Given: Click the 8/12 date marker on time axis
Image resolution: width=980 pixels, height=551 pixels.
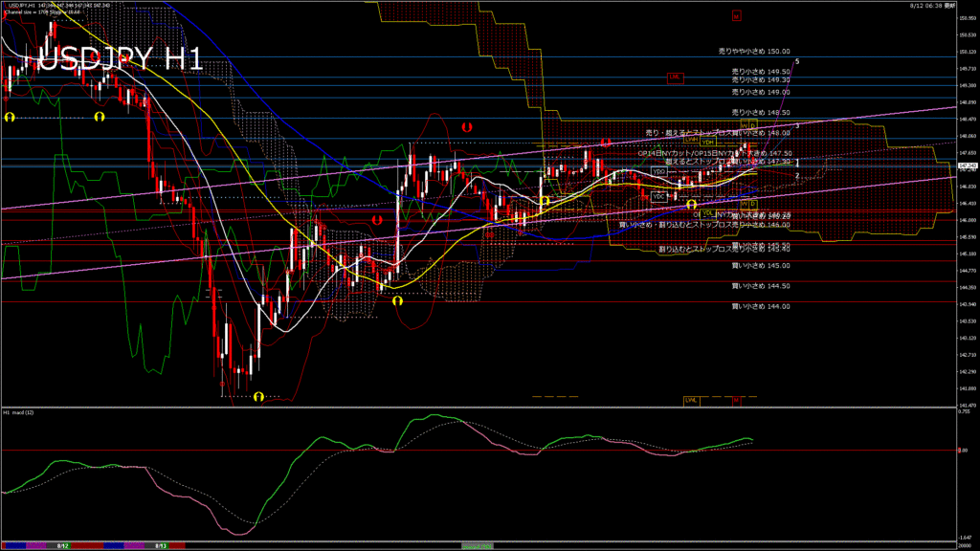Looking at the screenshot, I should tap(62, 545).
